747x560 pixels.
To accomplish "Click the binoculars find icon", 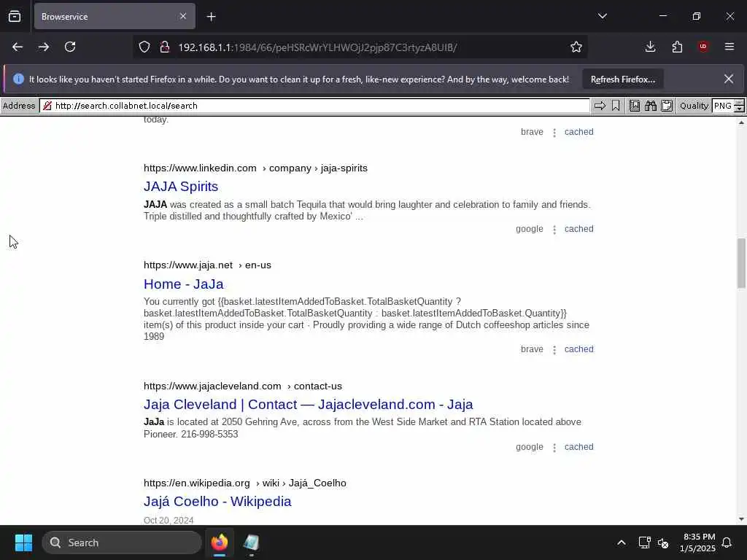I will click(650, 106).
